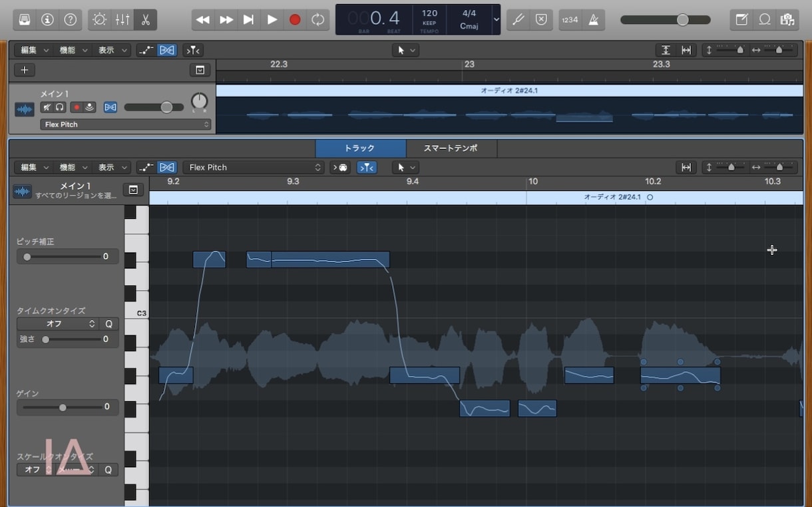Screen dimensions: 812x507
Task: Open editor Flex Pitch algorithm dropdown
Action: (254, 168)
